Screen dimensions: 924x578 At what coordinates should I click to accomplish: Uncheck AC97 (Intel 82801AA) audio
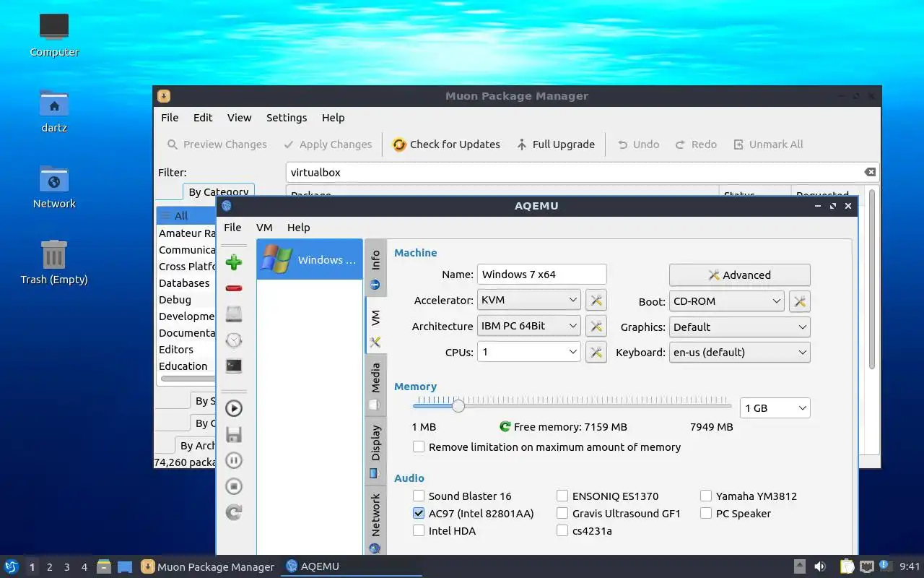(x=419, y=513)
